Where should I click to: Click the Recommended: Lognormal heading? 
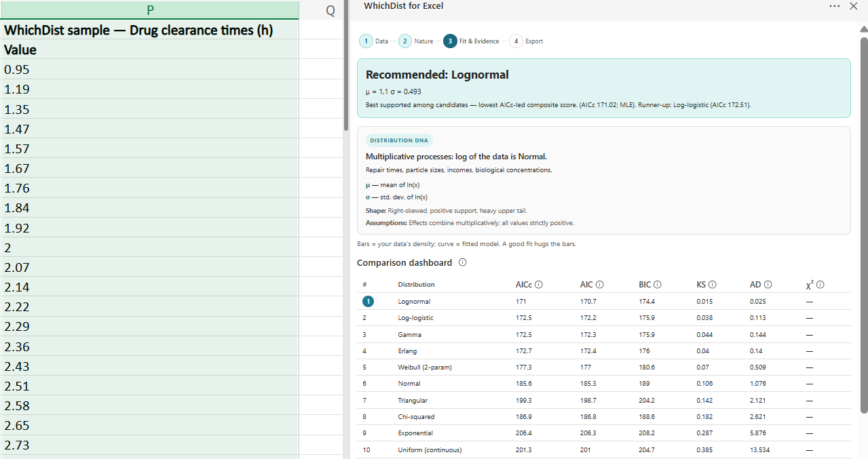(437, 75)
